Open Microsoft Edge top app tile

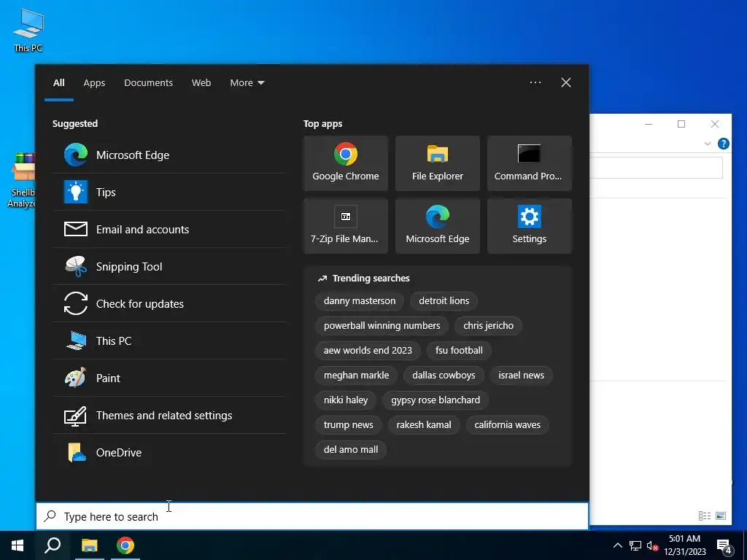[x=438, y=226]
